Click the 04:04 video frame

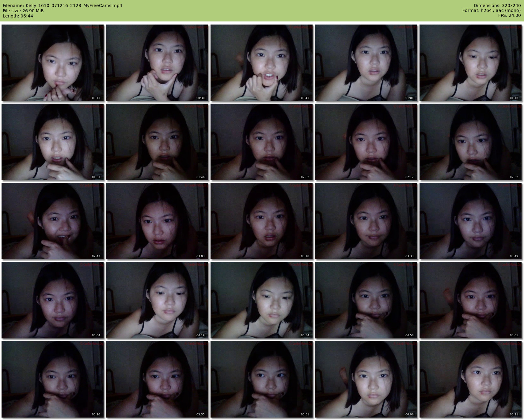coord(52,300)
